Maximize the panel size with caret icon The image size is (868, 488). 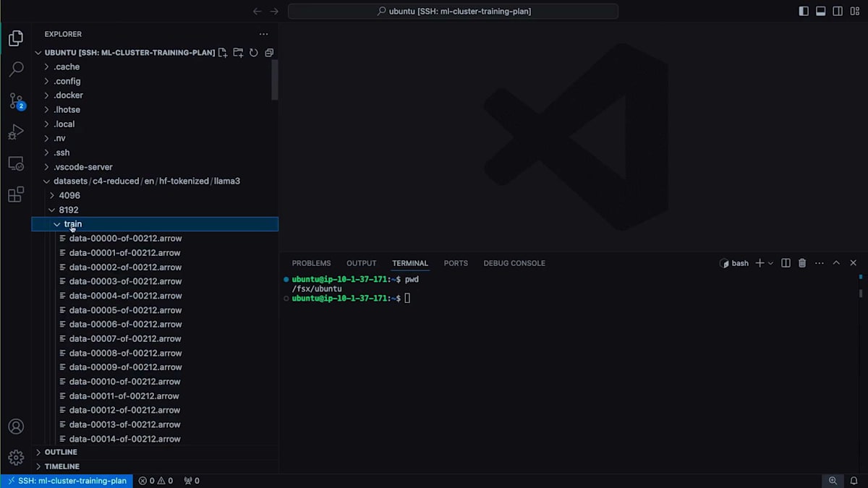coord(836,263)
